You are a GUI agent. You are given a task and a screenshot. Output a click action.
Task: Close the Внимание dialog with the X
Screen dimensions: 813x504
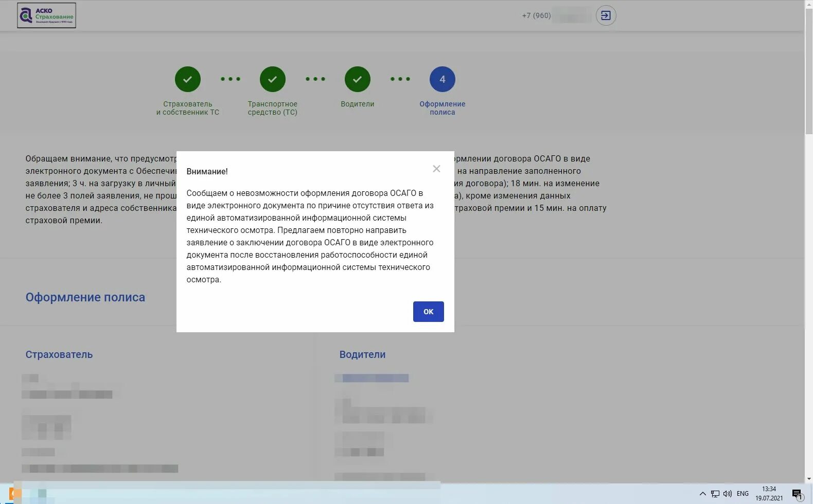coord(436,169)
